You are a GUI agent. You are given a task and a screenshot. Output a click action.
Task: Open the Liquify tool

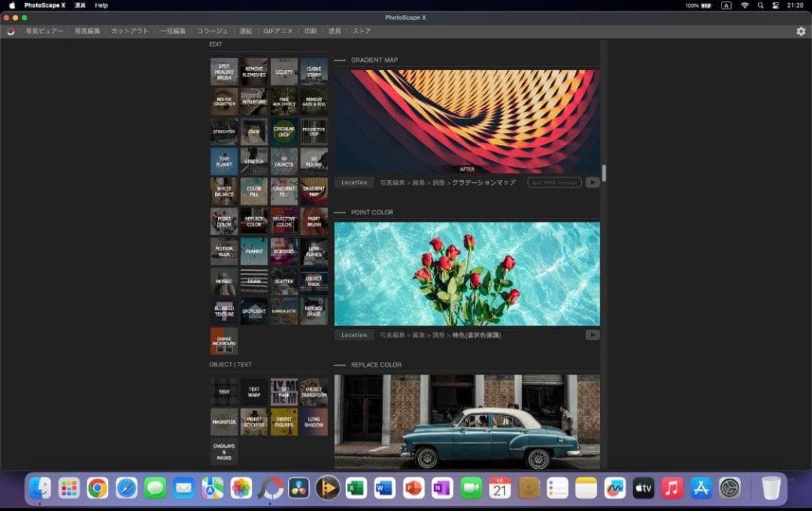[x=283, y=71]
